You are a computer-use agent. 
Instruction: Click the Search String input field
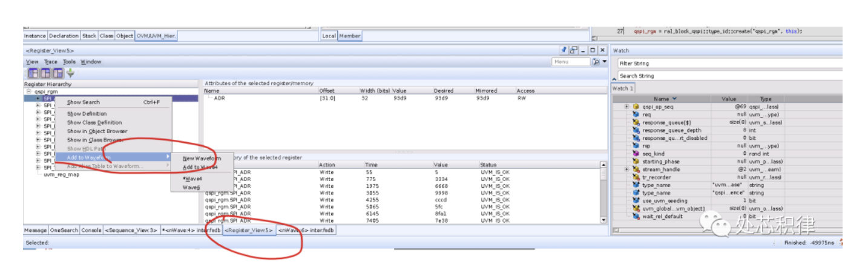(729, 76)
